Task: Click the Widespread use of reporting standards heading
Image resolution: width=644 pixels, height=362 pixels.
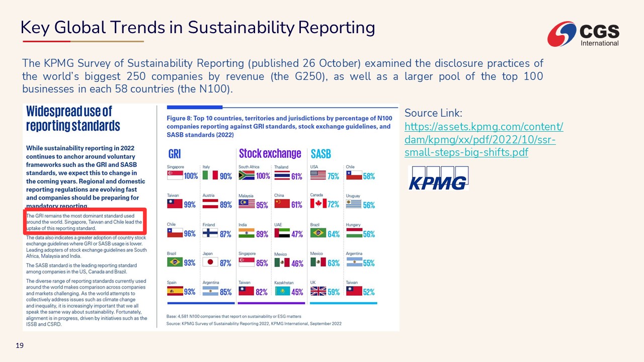Action: click(73, 118)
